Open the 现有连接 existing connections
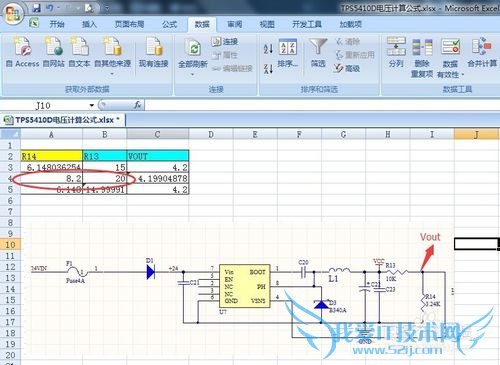The width and height of the screenshot is (500, 365). [x=153, y=52]
